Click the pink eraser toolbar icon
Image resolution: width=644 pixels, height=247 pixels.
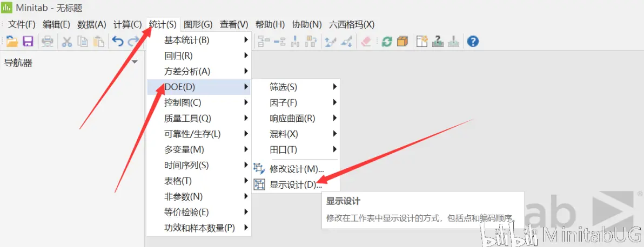[x=366, y=42]
